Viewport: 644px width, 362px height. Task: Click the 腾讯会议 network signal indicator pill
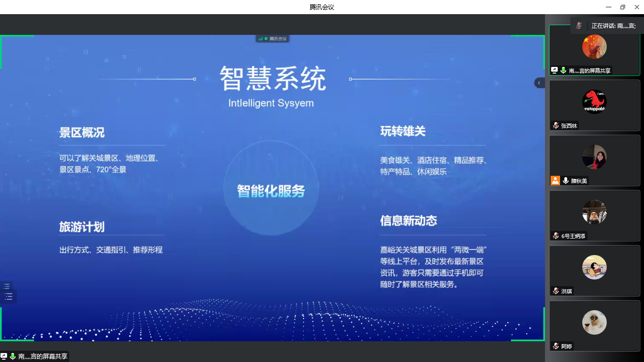tap(272, 39)
